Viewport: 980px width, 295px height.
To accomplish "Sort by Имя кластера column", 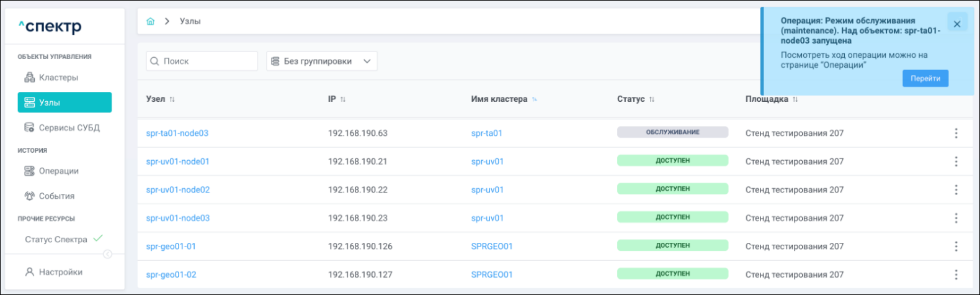I will click(x=534, y=99).
